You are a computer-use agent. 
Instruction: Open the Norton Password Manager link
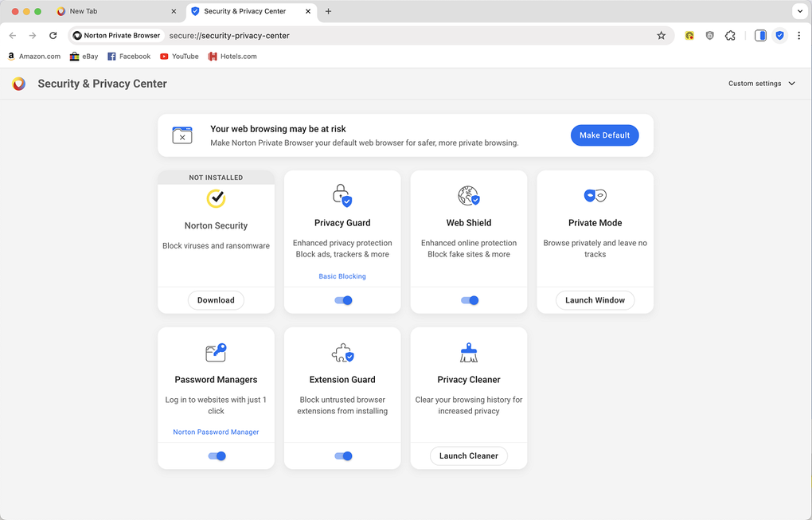216,431
